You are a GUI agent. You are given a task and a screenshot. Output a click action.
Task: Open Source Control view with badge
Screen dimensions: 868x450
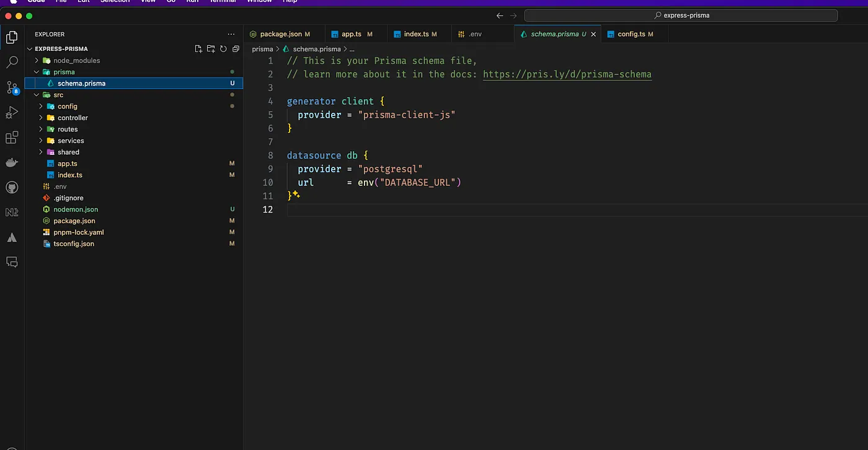tap(12, 87)
